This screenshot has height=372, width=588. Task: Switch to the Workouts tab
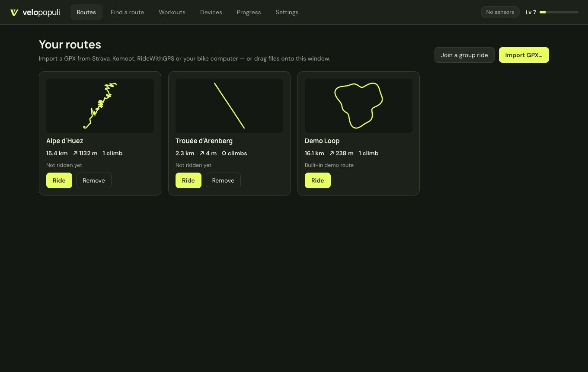(172, 12)
